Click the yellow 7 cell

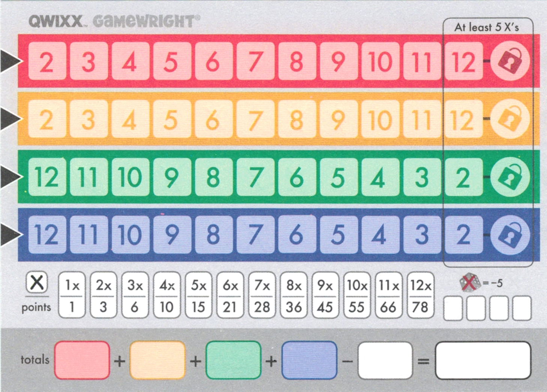pyautogui.click(x=256, y=119)
